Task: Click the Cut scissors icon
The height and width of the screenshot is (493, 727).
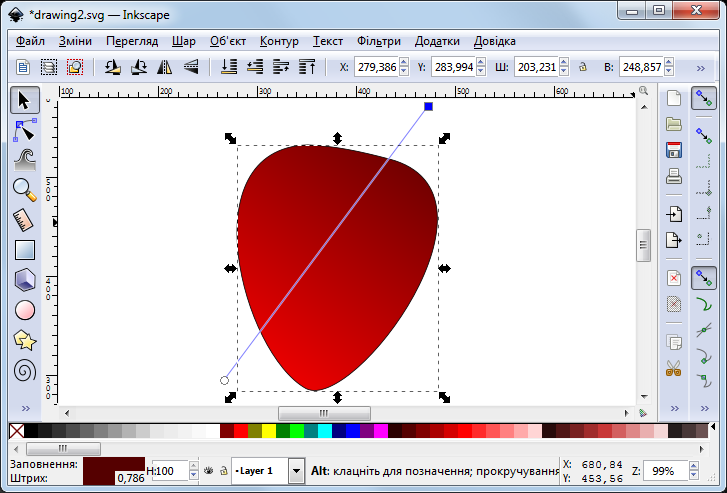Action: (674, 368)
